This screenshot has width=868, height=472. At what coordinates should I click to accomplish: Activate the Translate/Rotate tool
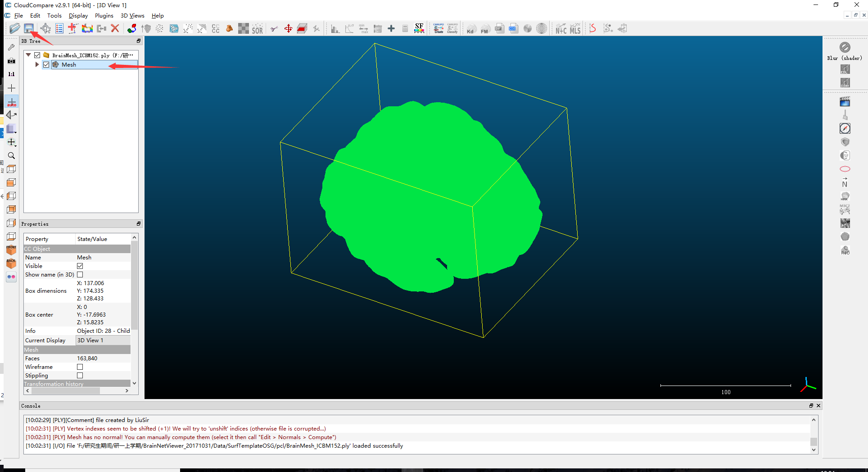(288, 28)
